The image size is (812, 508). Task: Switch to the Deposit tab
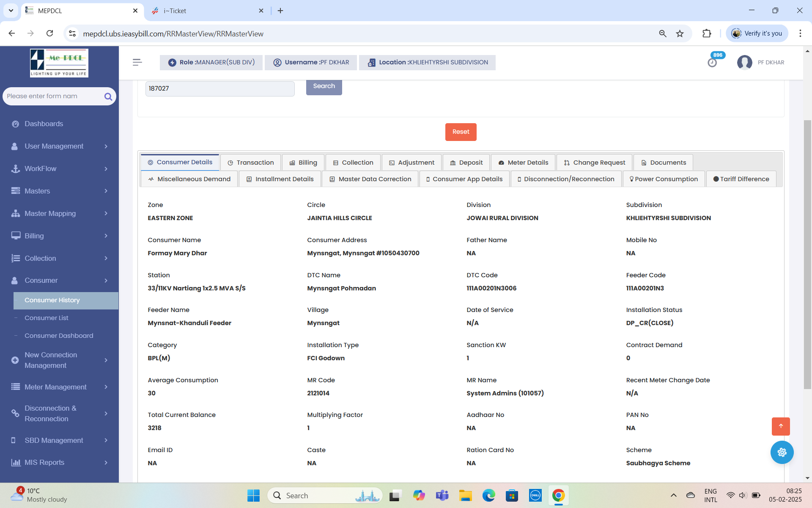coord(466,163)
